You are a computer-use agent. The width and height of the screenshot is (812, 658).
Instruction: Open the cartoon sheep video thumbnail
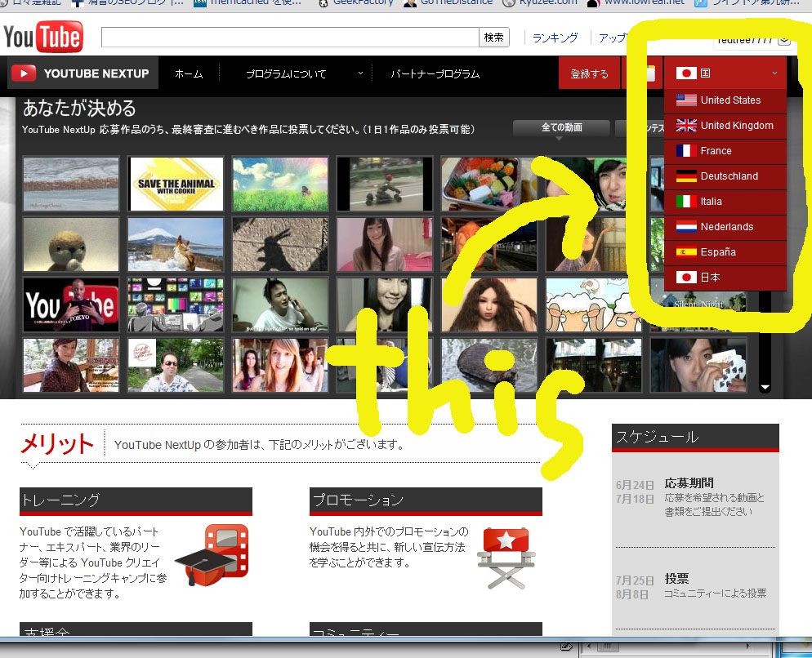pyautogui.click(x=593, y=305)
